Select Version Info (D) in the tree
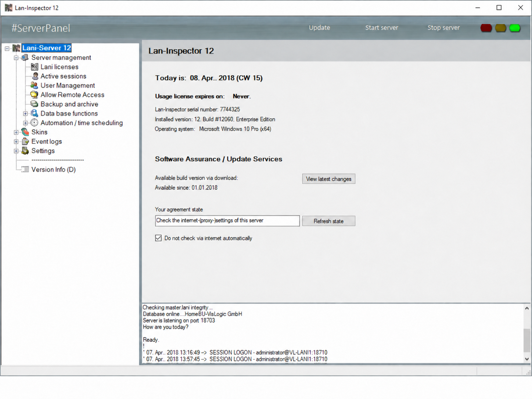 [54, 170]
